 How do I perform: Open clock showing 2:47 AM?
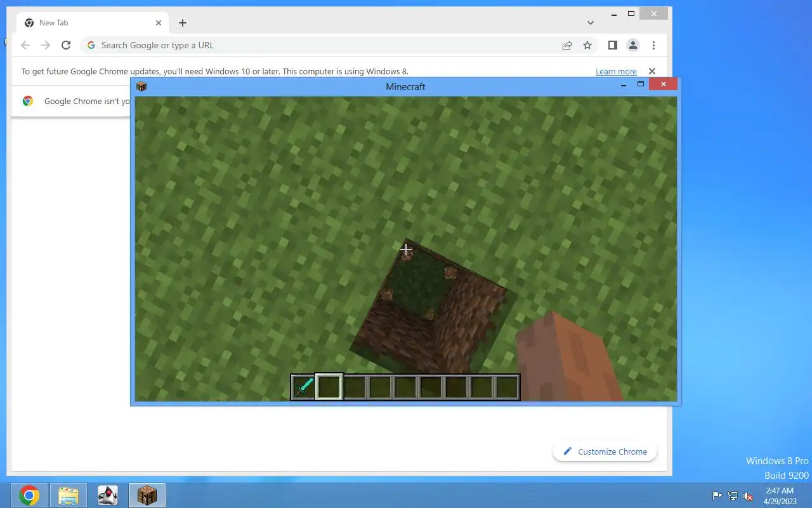[780, 496]
